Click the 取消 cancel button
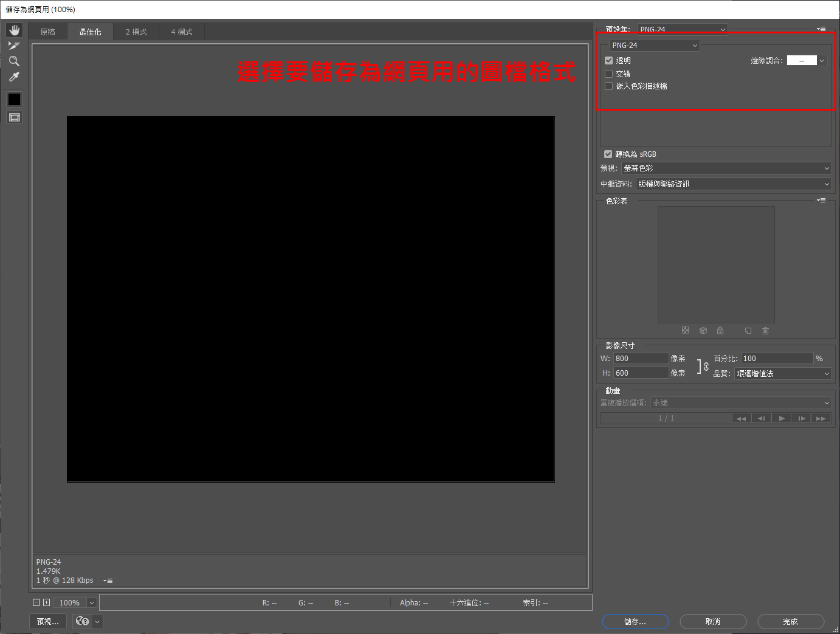The width and height of the screenshot is (840, 634). pyautogui.click(x=712, y=622)
